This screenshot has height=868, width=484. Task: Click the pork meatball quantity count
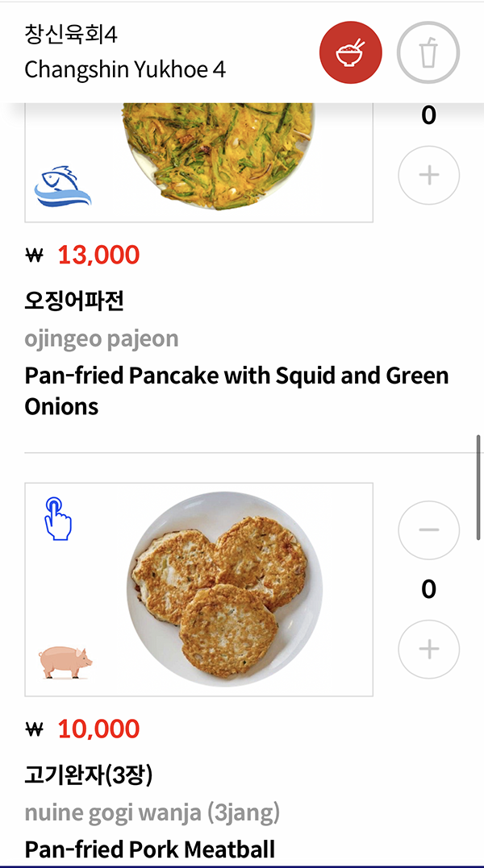428,589
